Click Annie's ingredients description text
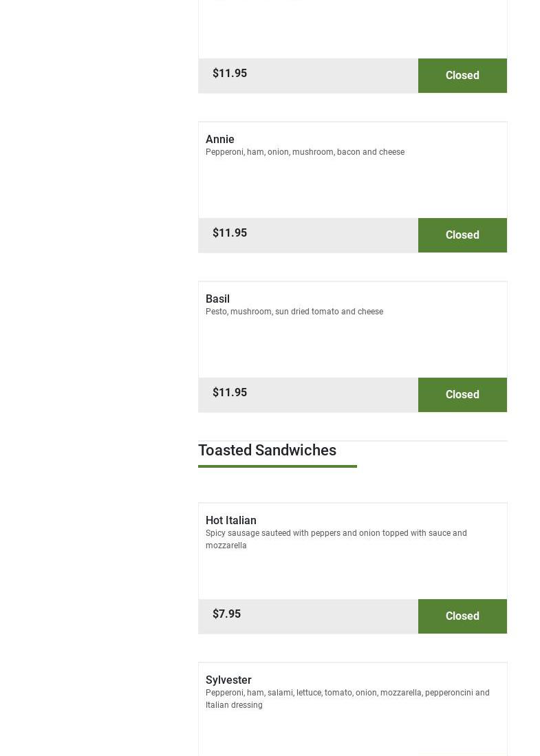Image resolution: width=540 pixels, height=756 pixels. pos(305,152)
